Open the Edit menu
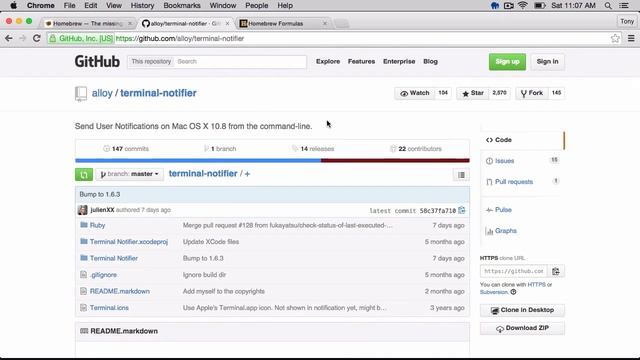Screen dimensions: 640x360 [x=91, y=6]
